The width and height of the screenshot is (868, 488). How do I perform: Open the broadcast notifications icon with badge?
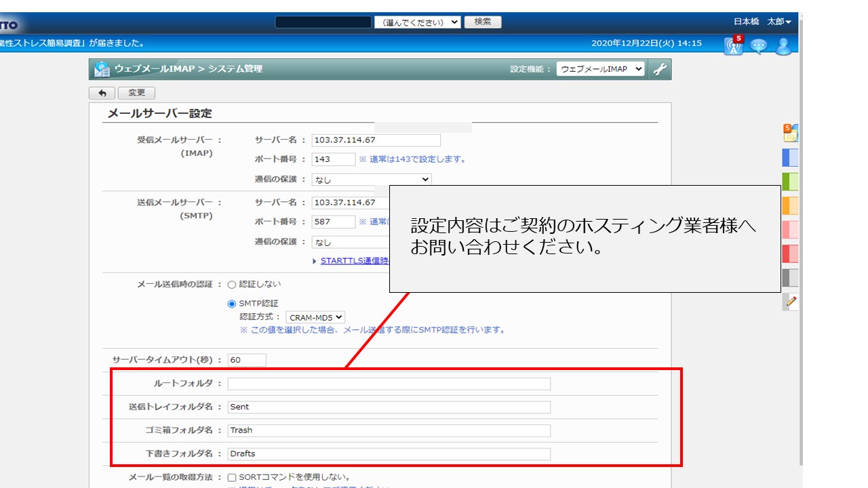pos(733,45)
